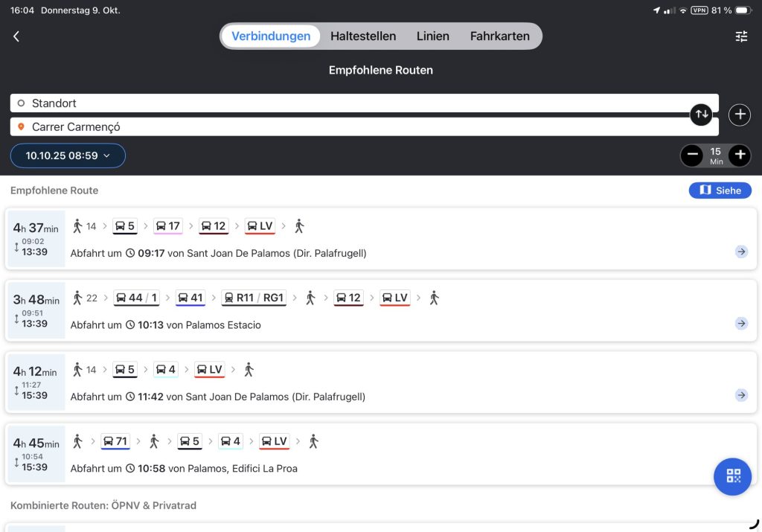Swap origin and destination with arrows icon
This screenshot has height=532, width=762.
[x=701, y=115]
